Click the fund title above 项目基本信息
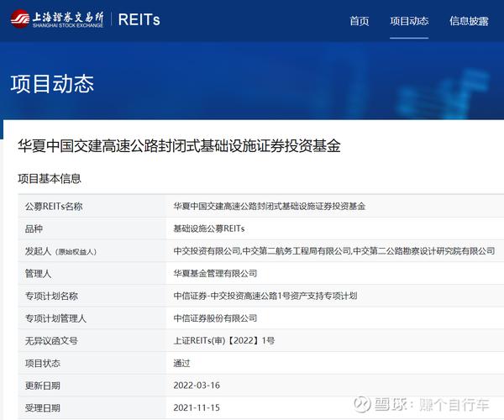The height and width of the screenshot is (420, 504). point(179,145)
